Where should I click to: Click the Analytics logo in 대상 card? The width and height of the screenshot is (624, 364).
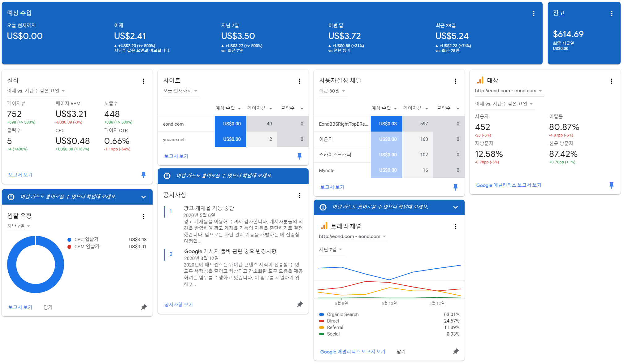click(480, 80)
